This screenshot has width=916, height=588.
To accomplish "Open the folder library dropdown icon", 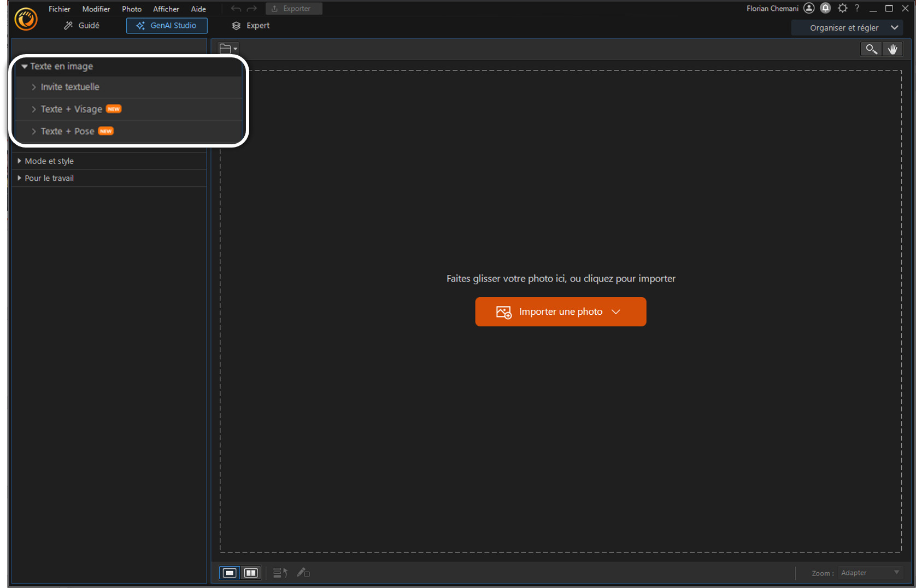I will tap(228, 49).
